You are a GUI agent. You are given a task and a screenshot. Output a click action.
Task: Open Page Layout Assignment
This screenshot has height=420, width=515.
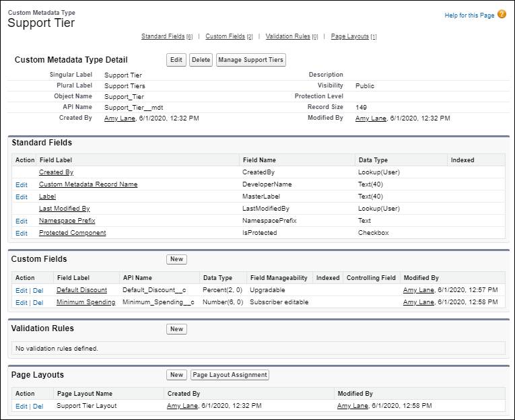point(230,375)
